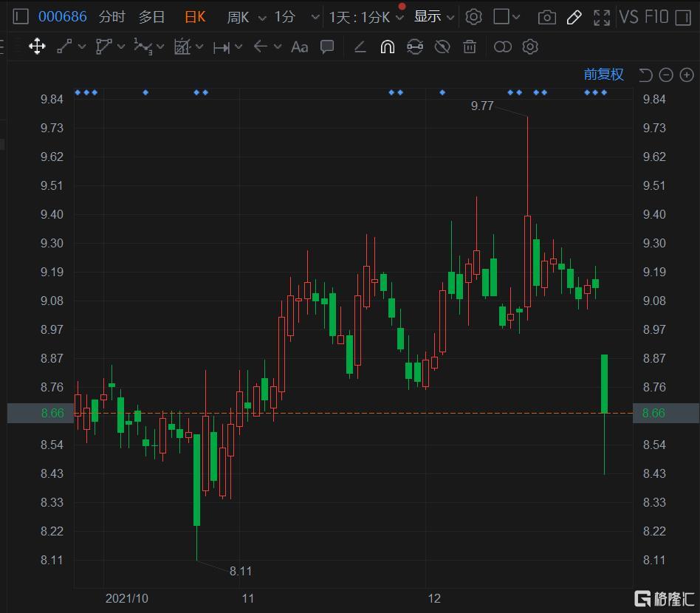Click the 2021/10 date label
The width and height of the screenshot is (700, 613).
click(x=127, y=598)
